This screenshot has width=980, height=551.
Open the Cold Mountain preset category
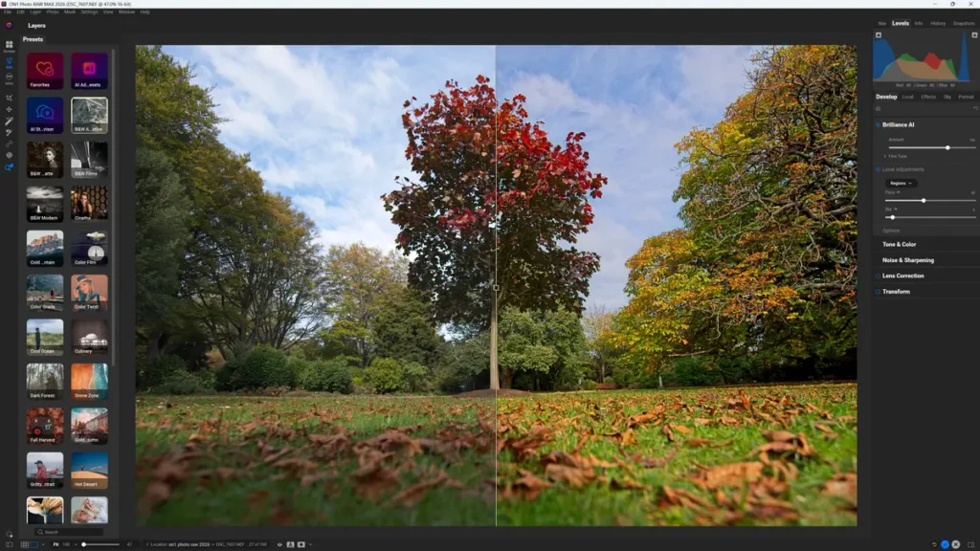45,248
